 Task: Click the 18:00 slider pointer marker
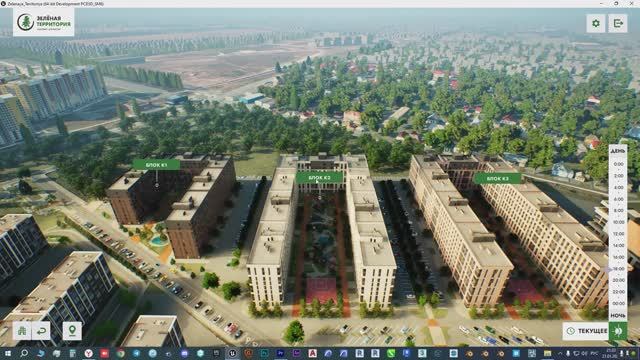tap(609, 269)
